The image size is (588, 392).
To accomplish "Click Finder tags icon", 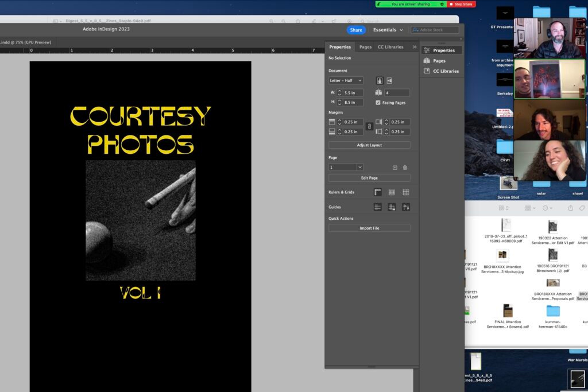I will pyautogui.click(x=582, y=208).
